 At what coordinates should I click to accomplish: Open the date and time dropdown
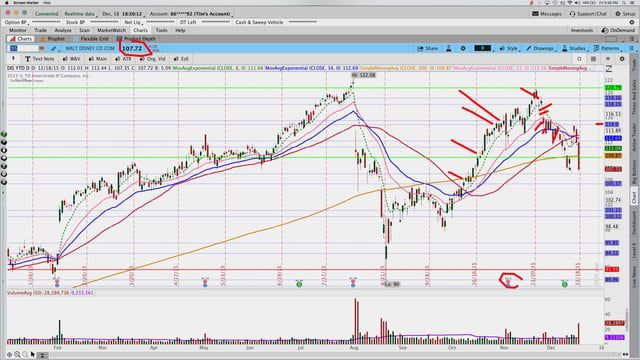pos(123,13)
